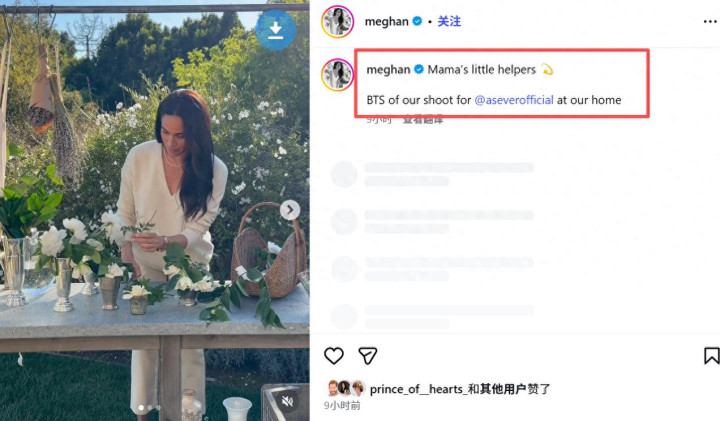Open the three-dot more options menu

click(x=710, y=22)
